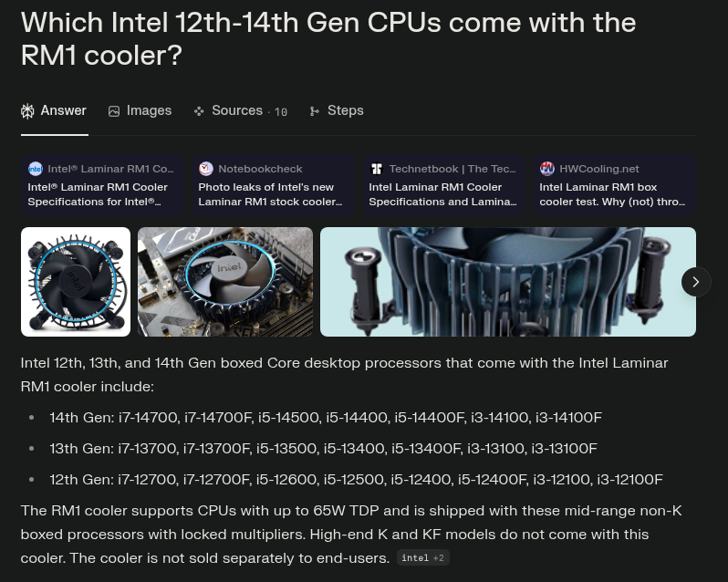
Task: Click the Technetbook favicon icon
Action: [x=377, y=169]
